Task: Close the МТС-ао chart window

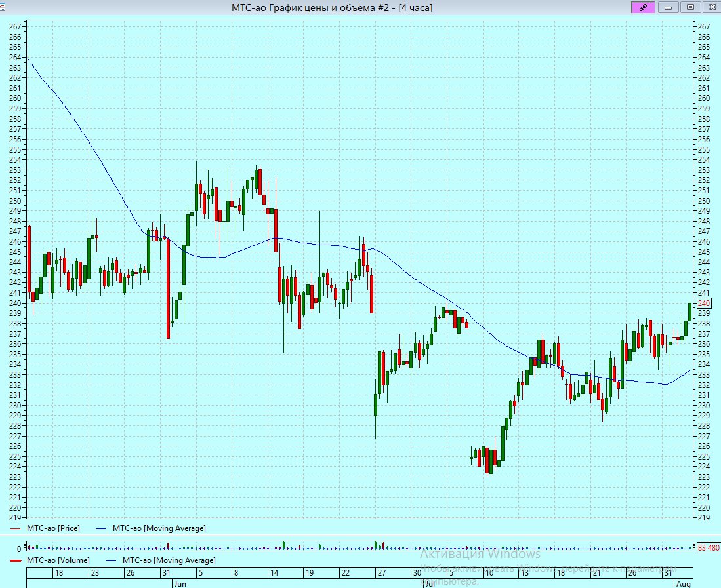Action: pos(712,7)
